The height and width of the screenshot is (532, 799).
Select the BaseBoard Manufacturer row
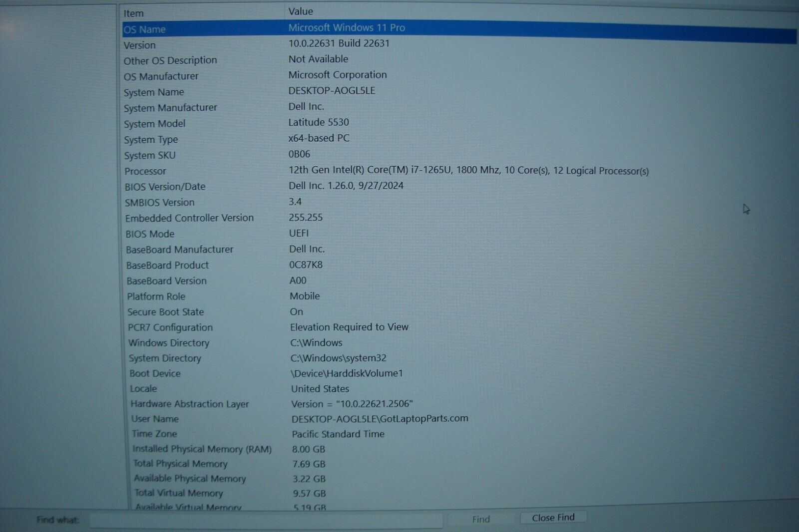coord(459,249)
